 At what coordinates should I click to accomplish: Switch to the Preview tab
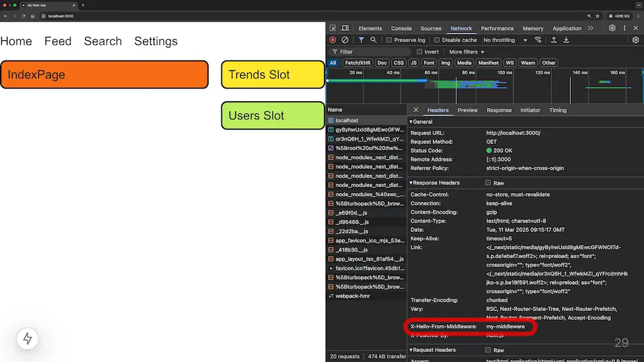pyautogui.click(x=468, y=110)
